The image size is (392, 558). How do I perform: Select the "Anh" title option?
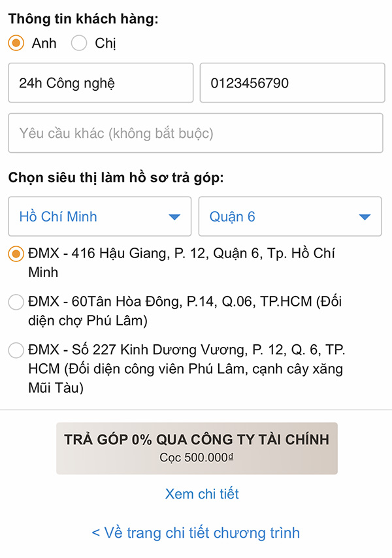15,43
